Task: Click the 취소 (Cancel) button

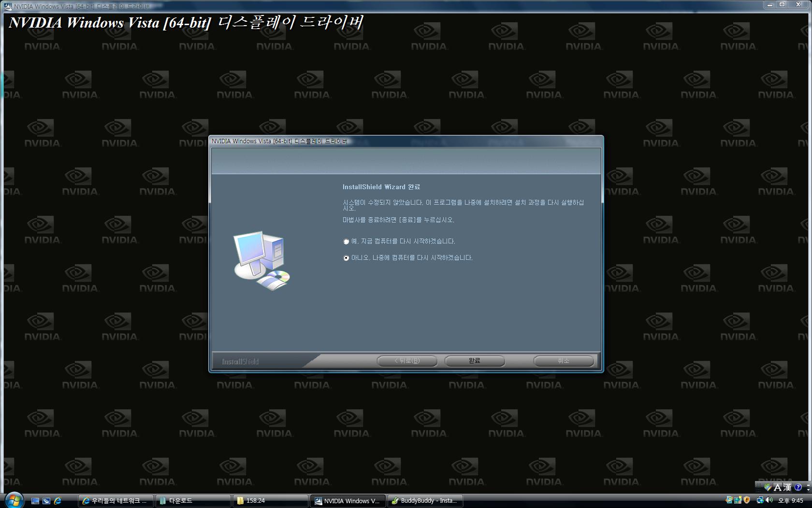Action: click(564, 361)
